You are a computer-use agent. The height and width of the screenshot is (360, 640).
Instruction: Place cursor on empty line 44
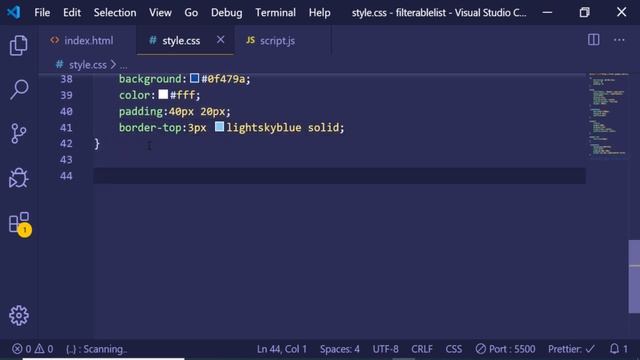(x=339, y=176)
